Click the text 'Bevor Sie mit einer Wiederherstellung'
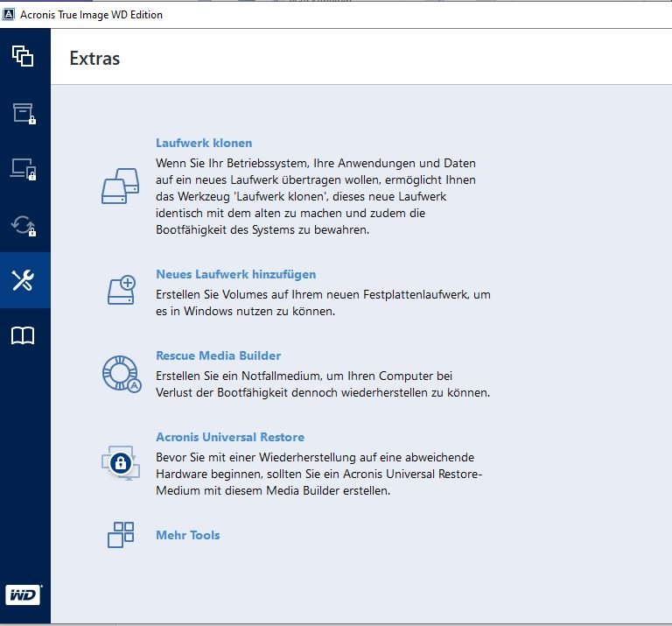Screen dimensions: 672x626 click(x=319, y=474)
